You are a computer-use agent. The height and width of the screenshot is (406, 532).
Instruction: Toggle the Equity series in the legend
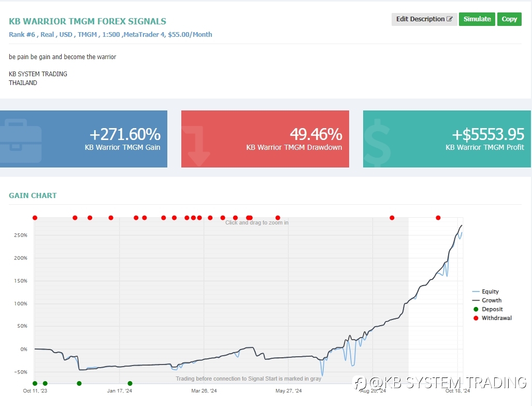(485, 291)
